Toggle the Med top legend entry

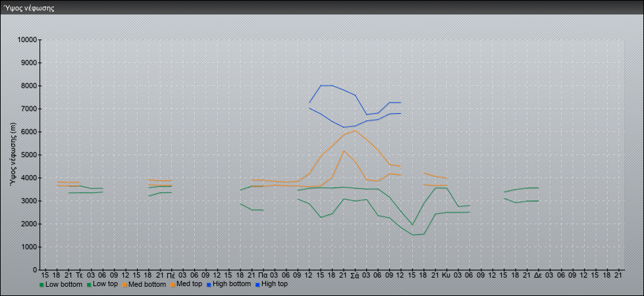185,284
